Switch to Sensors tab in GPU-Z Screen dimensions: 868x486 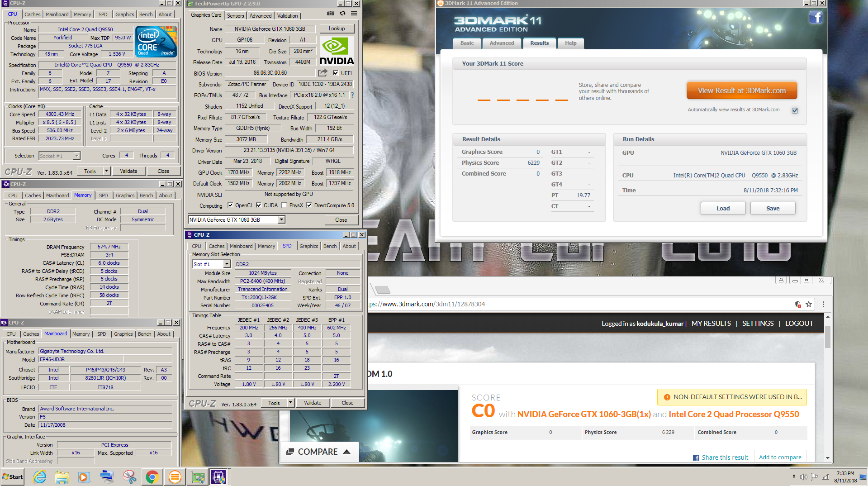(x=235, y=15)
